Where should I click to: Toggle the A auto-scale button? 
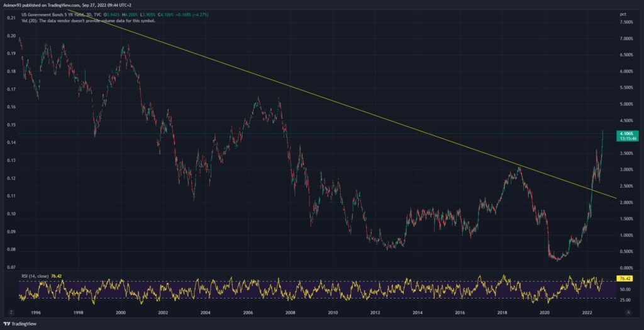[628, 313]
